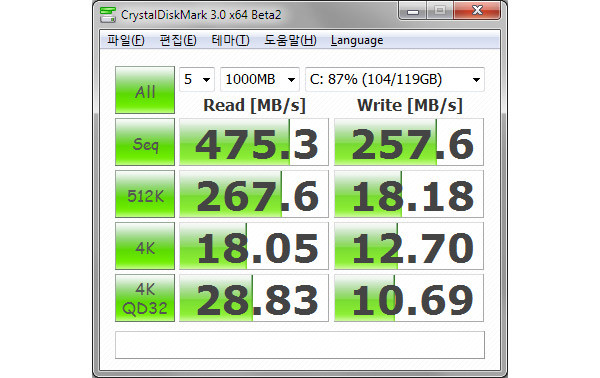Click the CrystalDiskMark title bar icon
This screenshot has width=600, height=378.
[108, 15]
